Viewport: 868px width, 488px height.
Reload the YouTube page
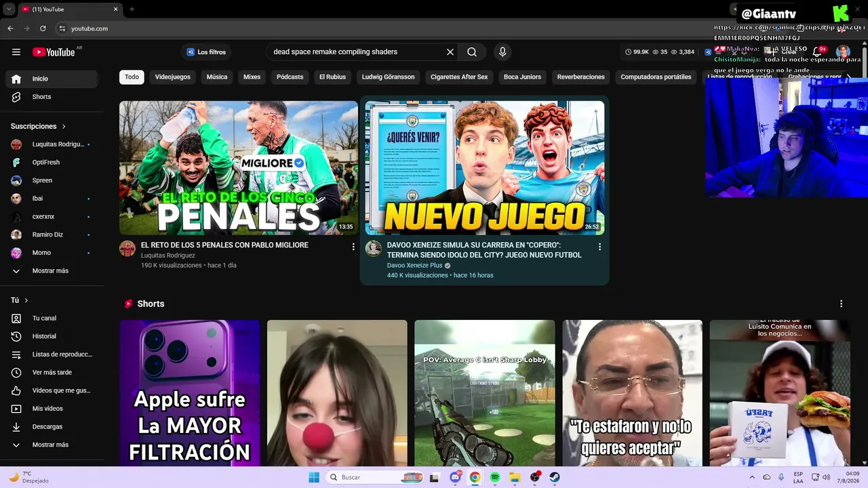pos(43,28)
